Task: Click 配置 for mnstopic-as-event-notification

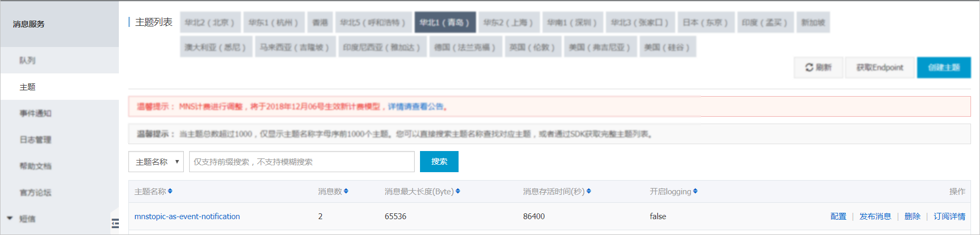Action: coord(838,216)
